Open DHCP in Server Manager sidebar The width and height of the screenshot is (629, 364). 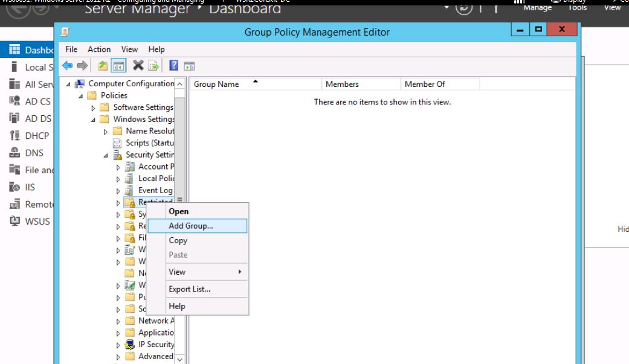37,136
